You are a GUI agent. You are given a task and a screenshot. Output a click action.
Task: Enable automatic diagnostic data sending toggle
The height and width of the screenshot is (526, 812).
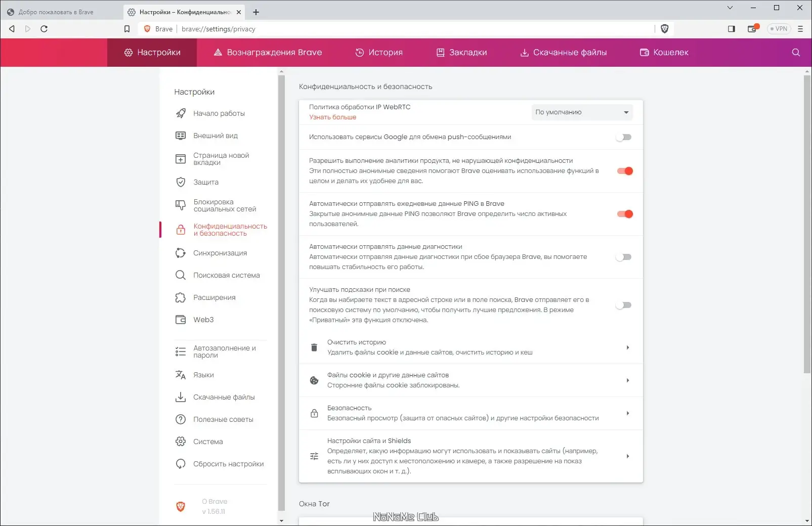[624, 257]
